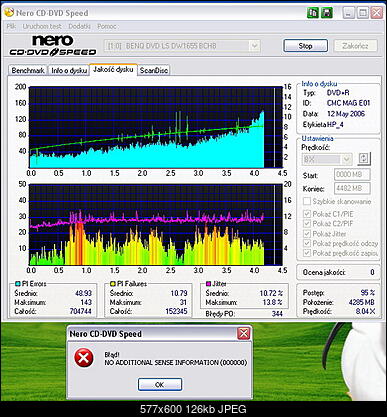Click the disc ID text CMC MAG E01

click(348, 103)
